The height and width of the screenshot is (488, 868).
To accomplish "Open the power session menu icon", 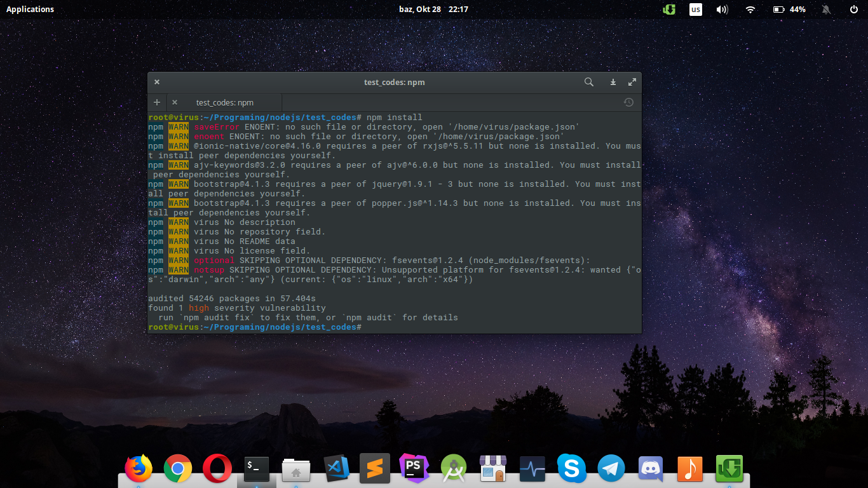I will 854,10.
